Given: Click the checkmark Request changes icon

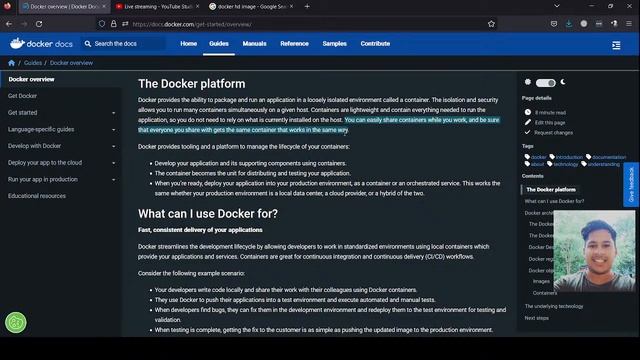Looking at the screenshot, I should pyautogui.click(x=528, y=132).
